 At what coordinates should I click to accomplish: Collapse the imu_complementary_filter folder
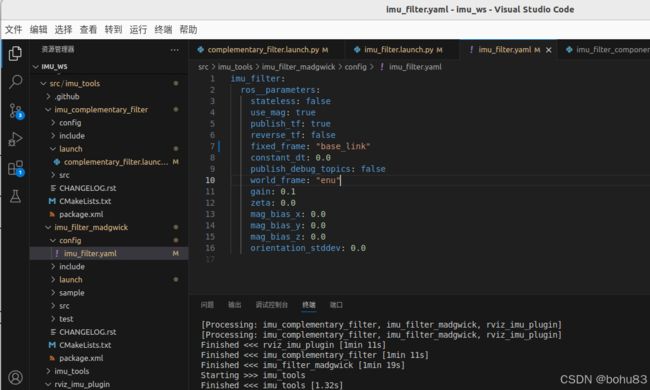point(48,109)
